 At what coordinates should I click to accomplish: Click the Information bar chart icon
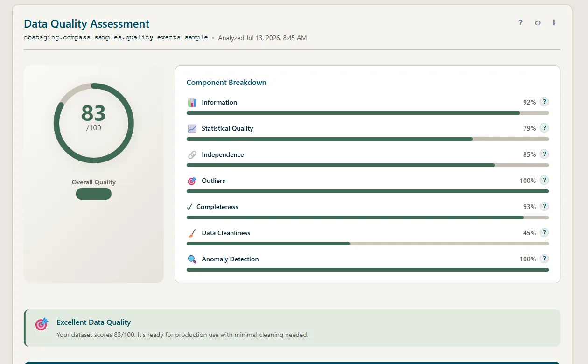(x=192, y=102)
